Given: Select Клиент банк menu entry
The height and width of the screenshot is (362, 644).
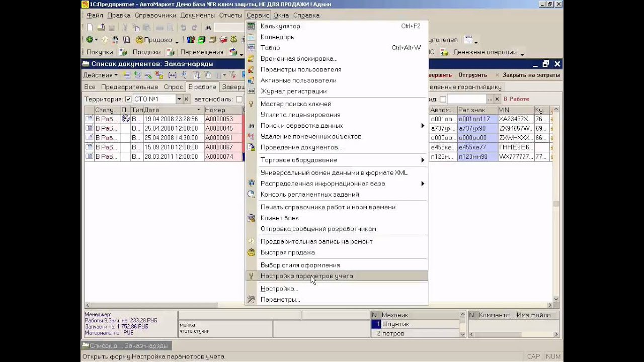Looking at the screenshot, I should coord(337,218).
